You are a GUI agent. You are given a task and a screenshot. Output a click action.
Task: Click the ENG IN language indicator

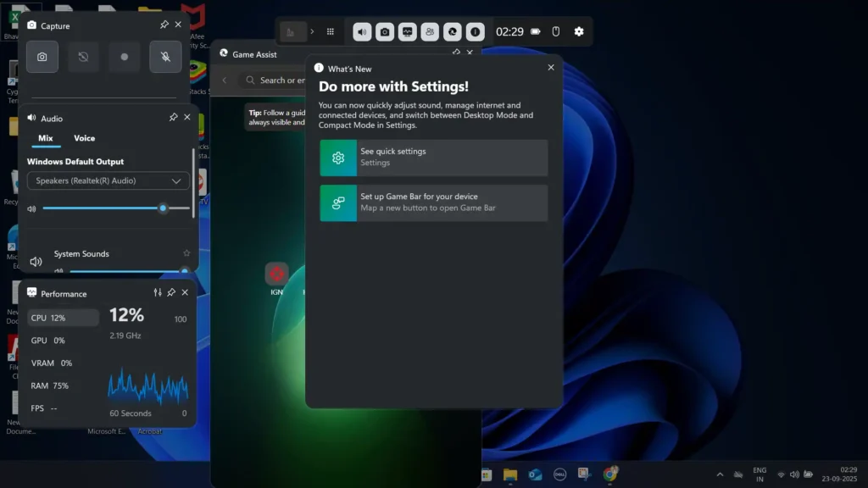[x=759, y=474]
